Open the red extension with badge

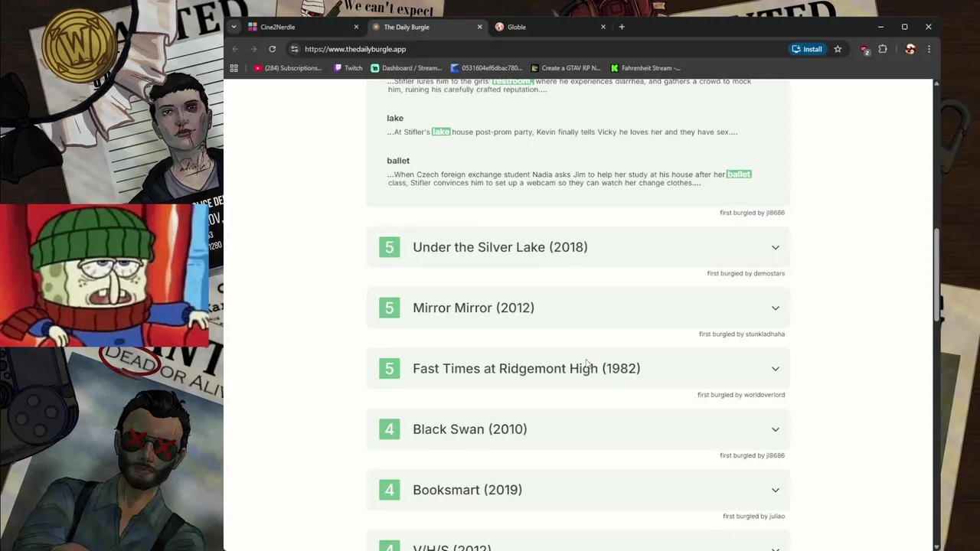click(864, 49)
